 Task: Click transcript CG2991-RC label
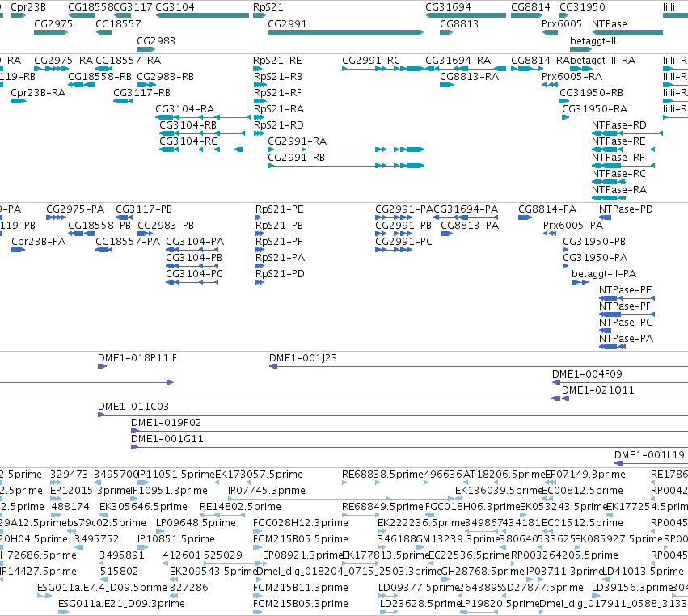371,60
